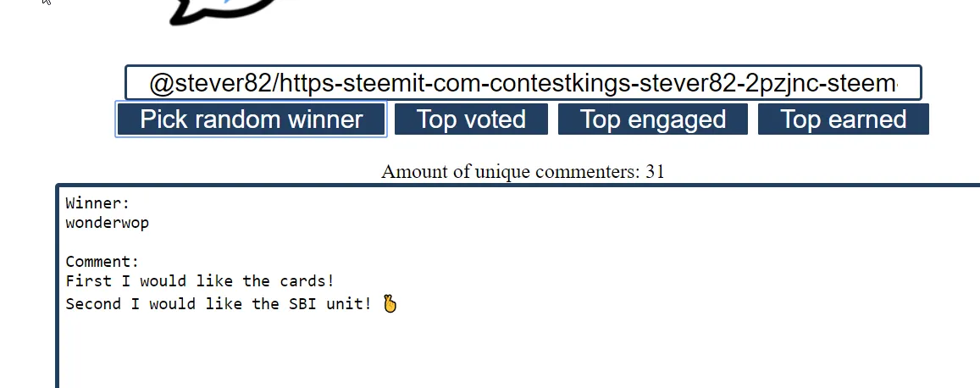Screen dimensions: 980x388
Task: Click the Pick random winner button
Action: (x=251, y=119)
